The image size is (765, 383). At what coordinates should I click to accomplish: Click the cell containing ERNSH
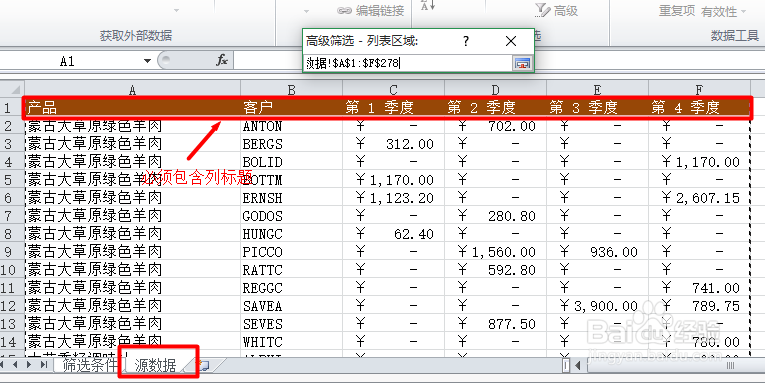[291, 198]
